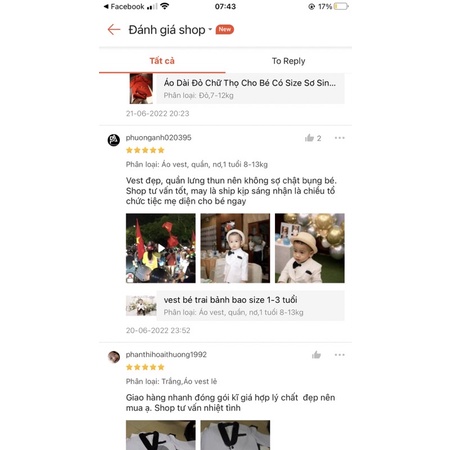Open photo of boy in white vest standing
This screenshot has height=450, width=450.
point(235,248)
